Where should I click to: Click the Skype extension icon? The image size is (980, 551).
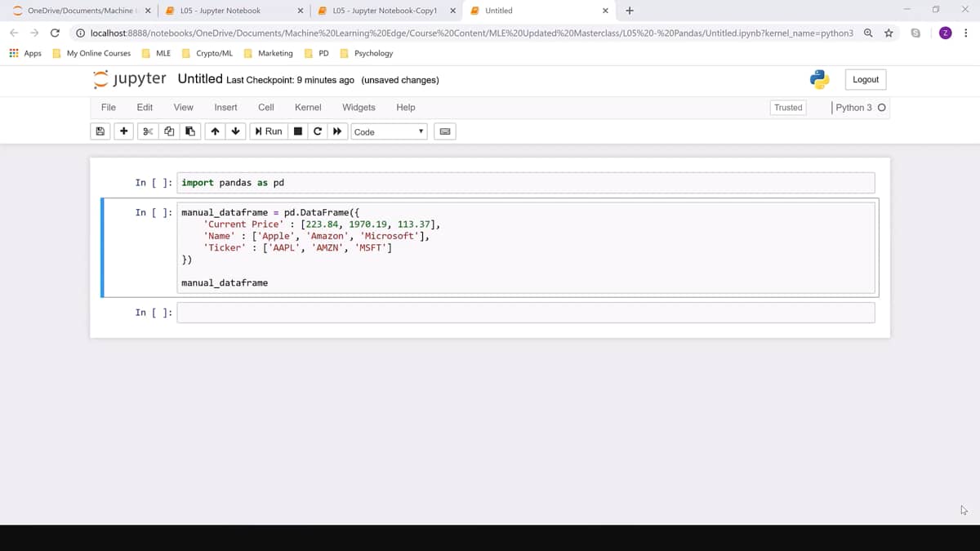point(915,33)
